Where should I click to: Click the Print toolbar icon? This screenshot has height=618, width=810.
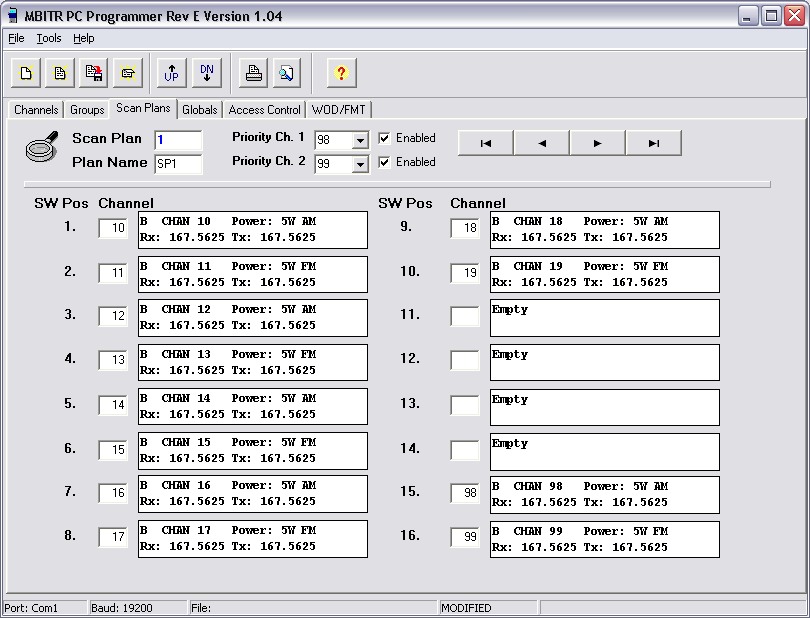point(254,72)
